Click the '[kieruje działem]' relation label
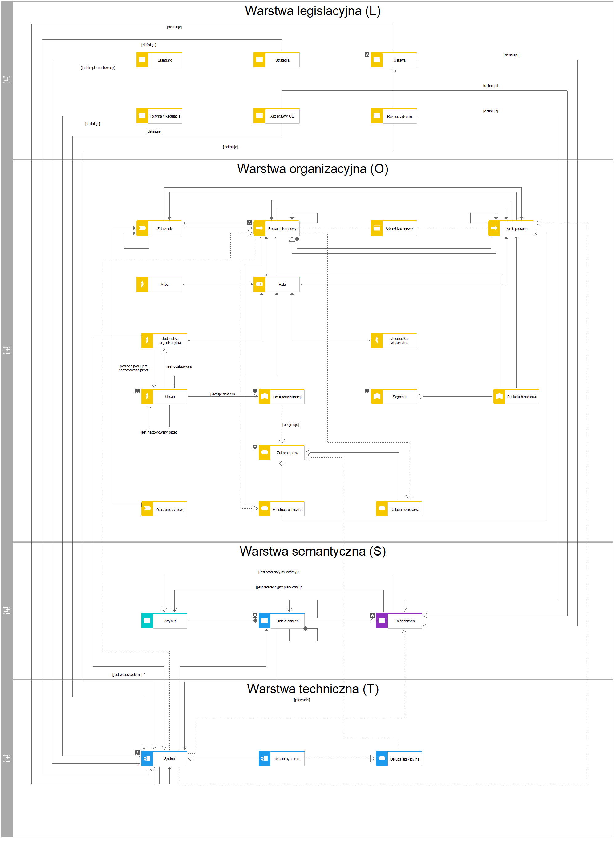The image size is (616, 841). point(223,394)
